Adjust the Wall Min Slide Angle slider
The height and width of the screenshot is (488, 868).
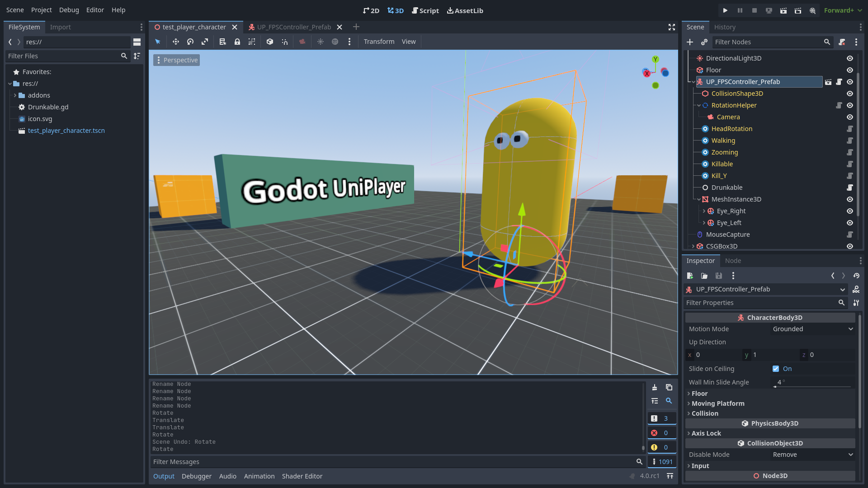pyautogui.click(x=813, y=387)
